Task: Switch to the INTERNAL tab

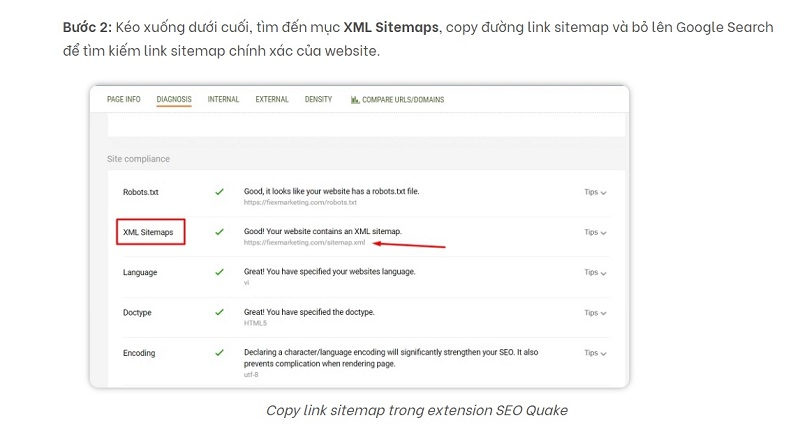Action: click(x=223, y=99)
